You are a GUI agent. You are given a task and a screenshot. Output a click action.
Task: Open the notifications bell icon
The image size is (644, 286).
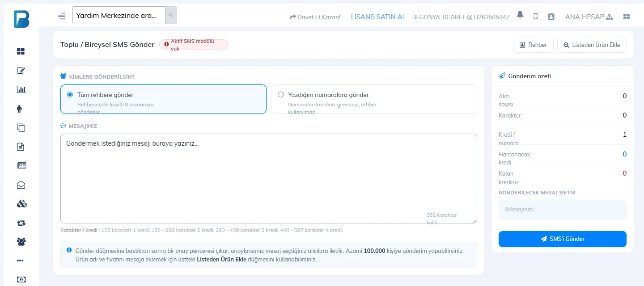pos(520,15)
